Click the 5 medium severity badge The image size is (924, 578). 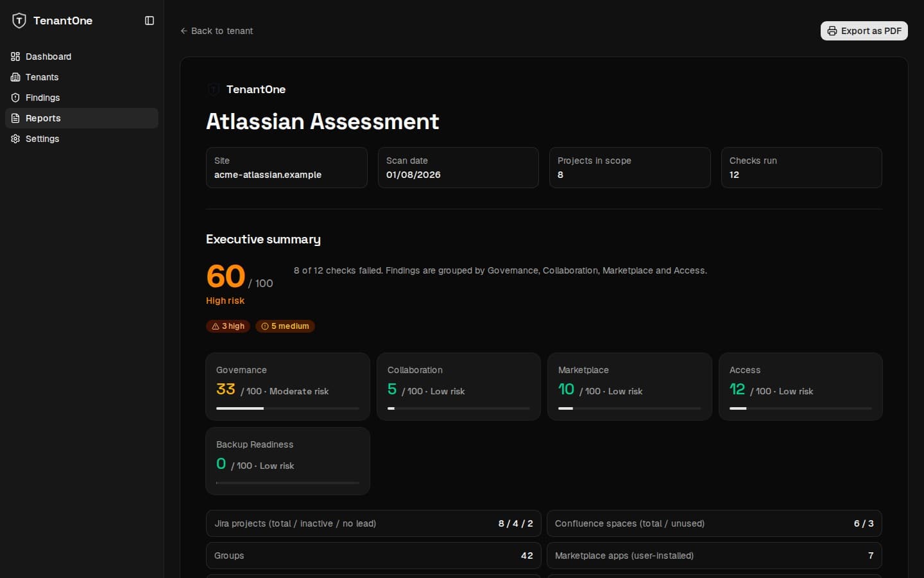pos(285,326)
